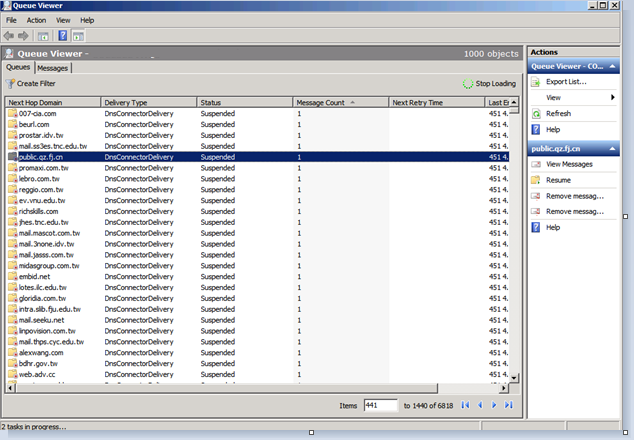Viewport: 634px width, 440px height.
Task: Toggle the action pane toolbar icon
Action: coord(78,36)
